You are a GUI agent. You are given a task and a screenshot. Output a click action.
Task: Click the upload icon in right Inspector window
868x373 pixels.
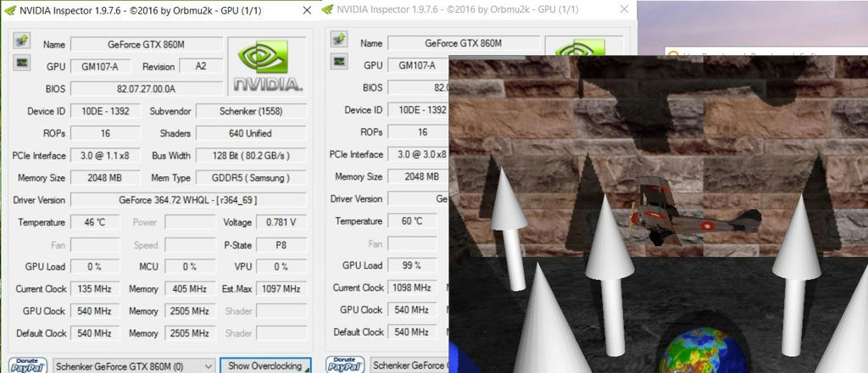(x=339, y=39)
